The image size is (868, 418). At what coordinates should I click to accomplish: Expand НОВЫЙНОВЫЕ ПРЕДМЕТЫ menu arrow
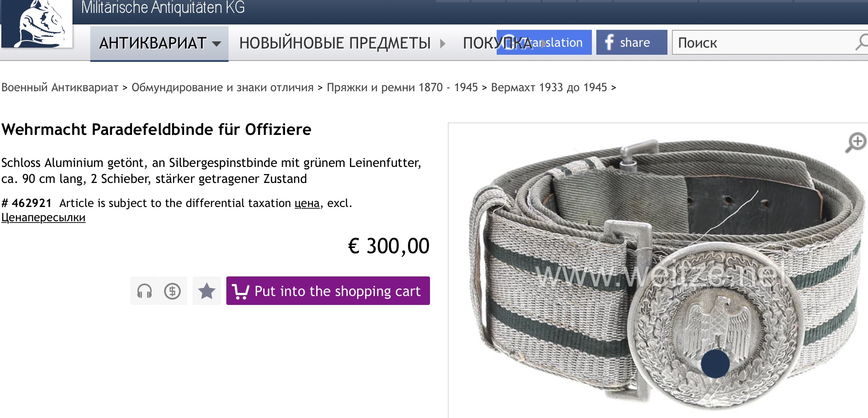pyautogui.click(x=442, y=43)
